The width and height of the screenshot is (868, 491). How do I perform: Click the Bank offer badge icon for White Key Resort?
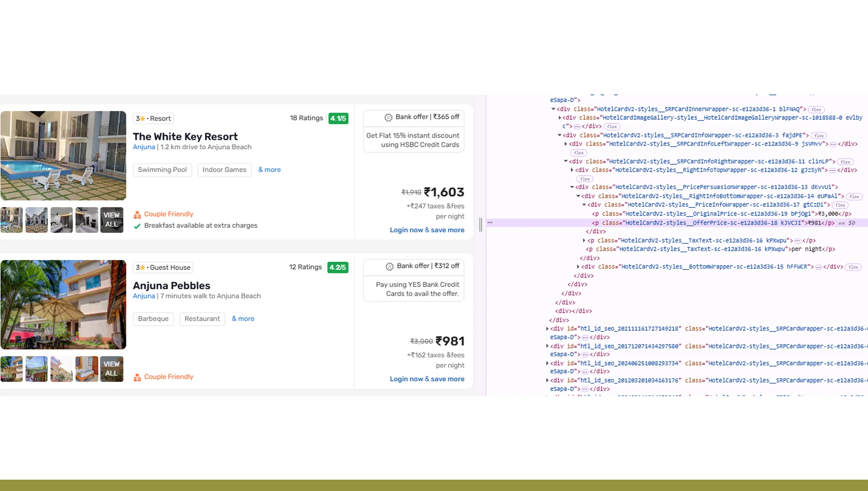tap(388, 118)
